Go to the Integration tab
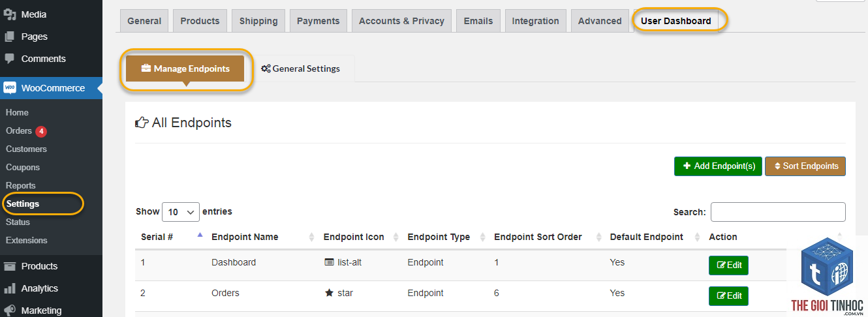 535,21
